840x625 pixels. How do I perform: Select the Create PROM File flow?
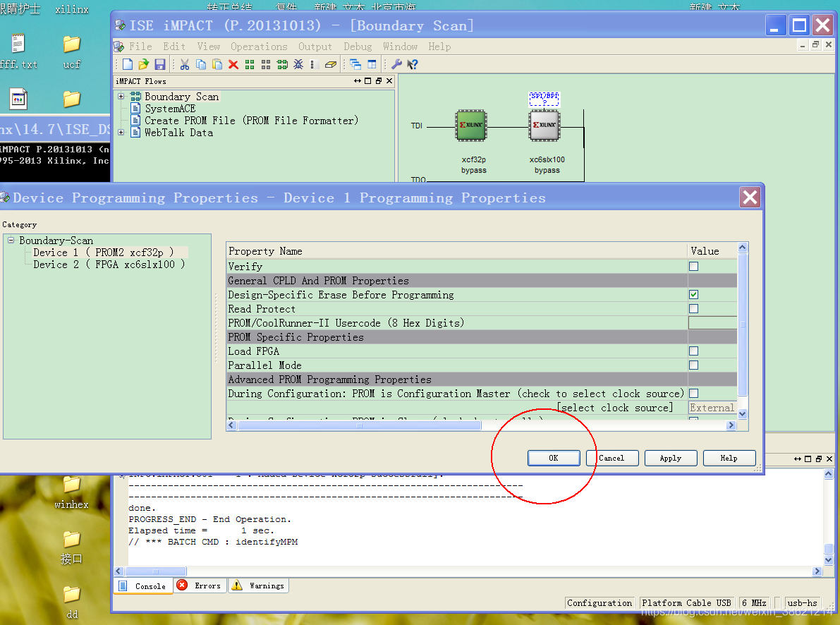(251, 121)
